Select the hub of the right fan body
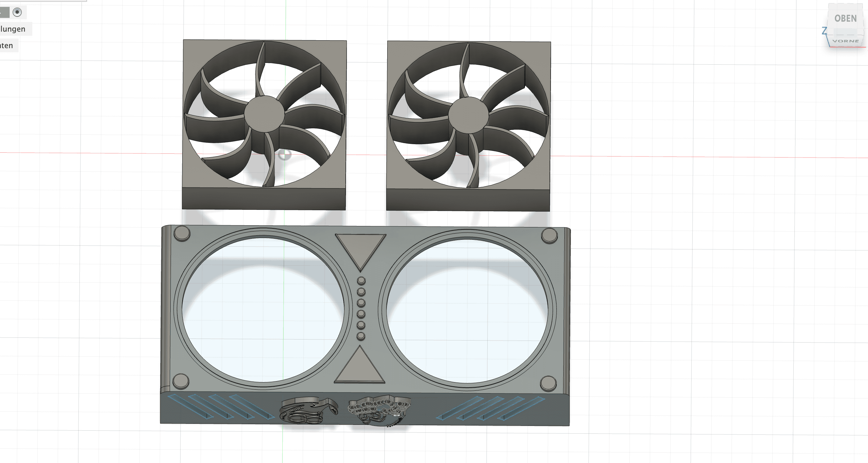 pos(468,115)
